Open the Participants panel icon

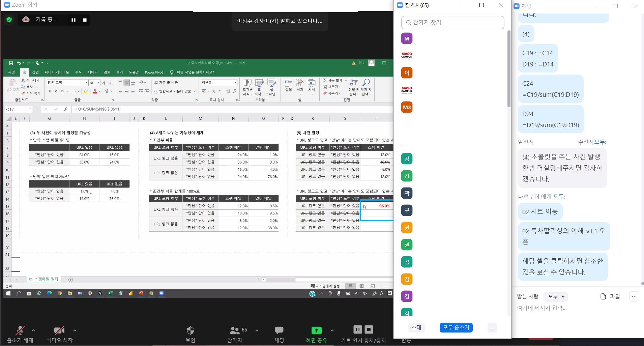click(x=235, y=330)
